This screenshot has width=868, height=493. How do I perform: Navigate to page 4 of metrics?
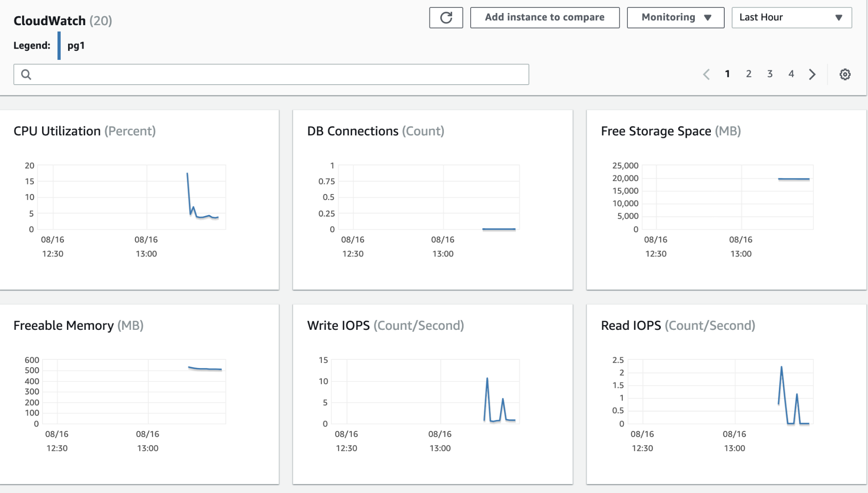pos(791,74)
